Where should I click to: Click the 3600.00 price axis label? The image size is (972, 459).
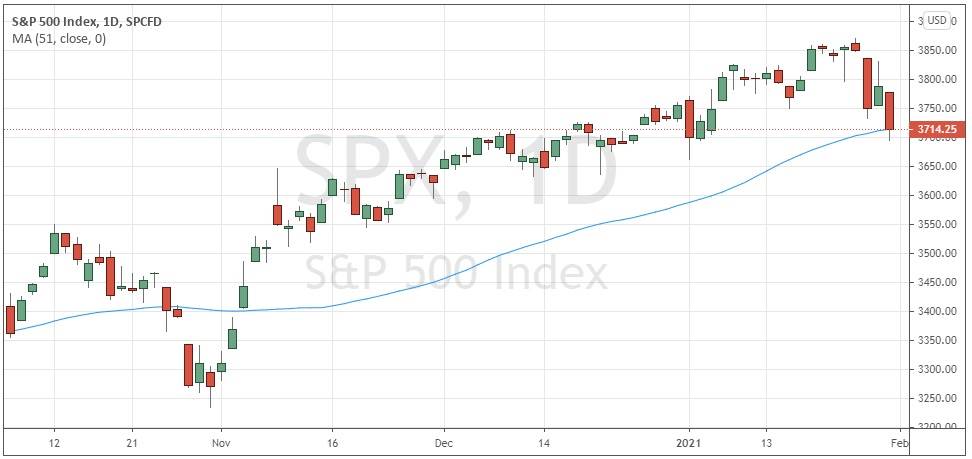pos(938,195)
